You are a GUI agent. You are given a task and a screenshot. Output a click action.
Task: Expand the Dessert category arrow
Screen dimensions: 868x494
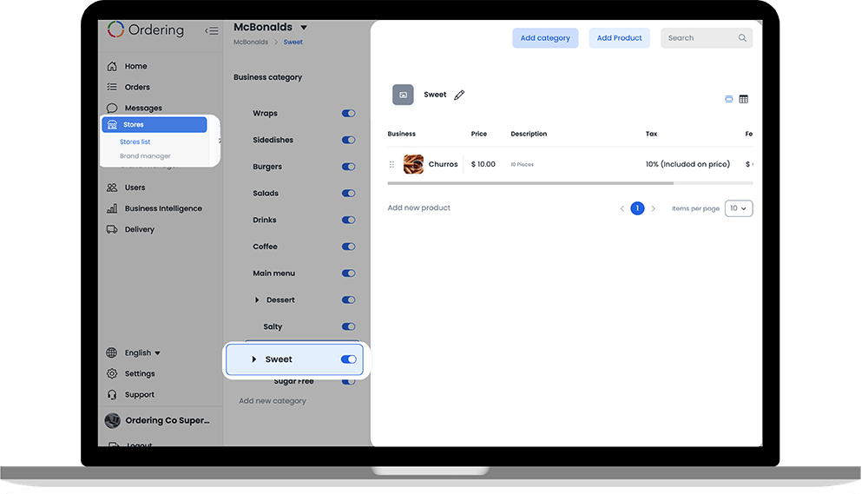[x=257, y=300]
